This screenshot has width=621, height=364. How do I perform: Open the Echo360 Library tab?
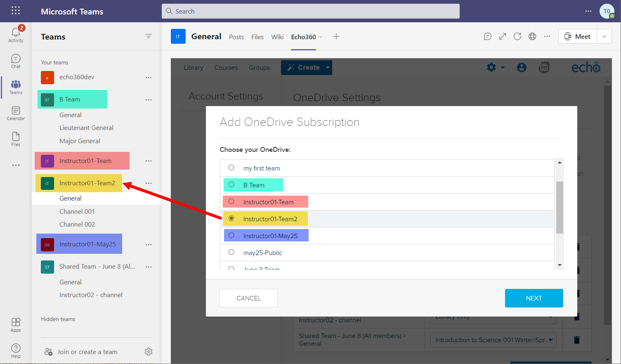[194, 67]
